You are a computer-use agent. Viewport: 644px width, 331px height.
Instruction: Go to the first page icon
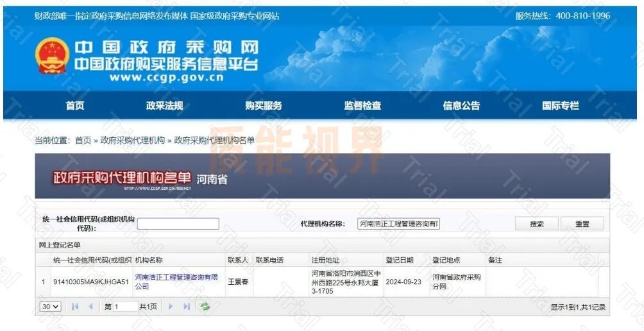pyautogui.click(x=75, y=307)
